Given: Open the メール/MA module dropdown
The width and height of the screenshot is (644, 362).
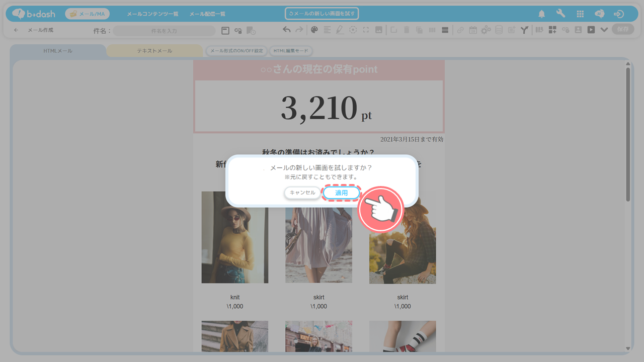Looking at the screenshot, I should coord(87,14).
